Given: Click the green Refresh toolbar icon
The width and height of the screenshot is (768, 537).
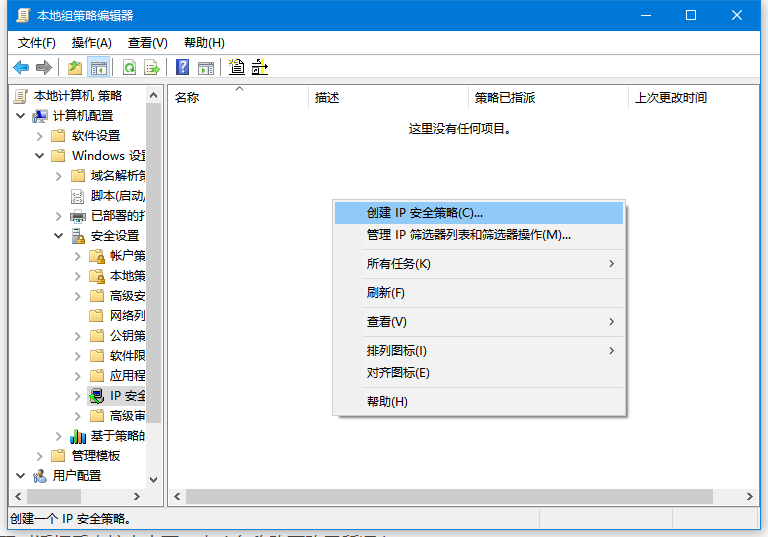Looking at the screenshot, I should tap(130, 67).
